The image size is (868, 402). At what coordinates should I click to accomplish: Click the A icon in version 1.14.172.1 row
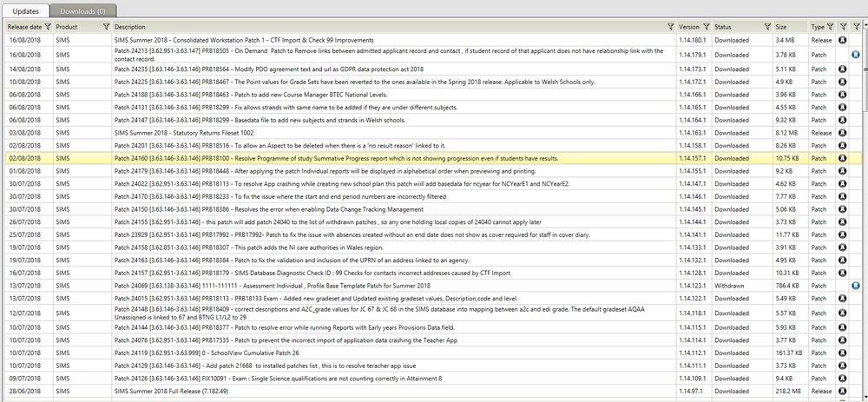843,82
